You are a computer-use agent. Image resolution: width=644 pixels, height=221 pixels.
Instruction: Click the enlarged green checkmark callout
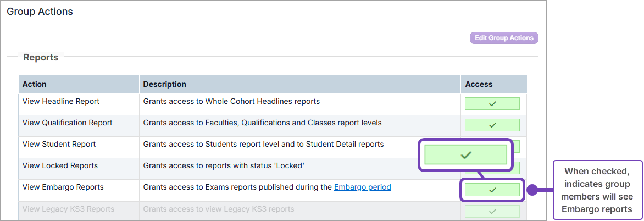point(465,155)
